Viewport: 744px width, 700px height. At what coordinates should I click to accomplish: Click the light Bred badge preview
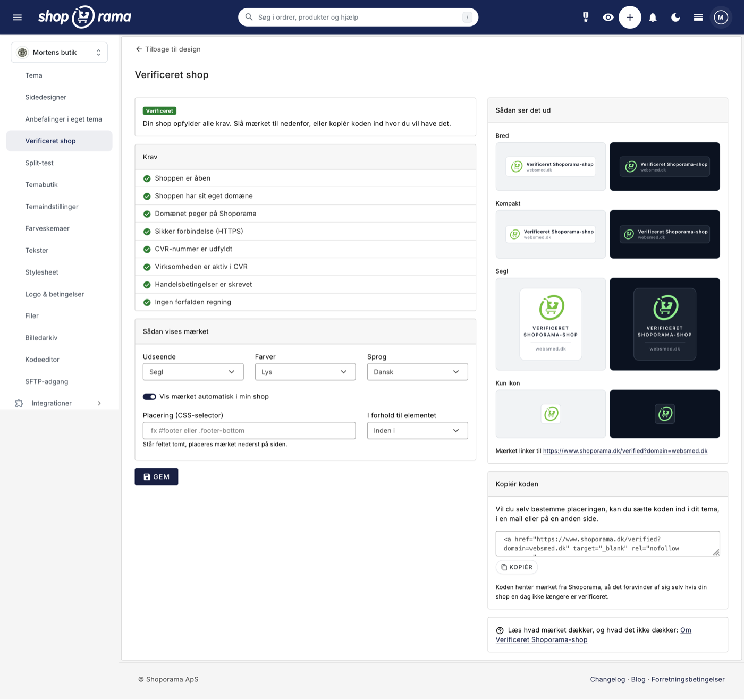point(551,166)
